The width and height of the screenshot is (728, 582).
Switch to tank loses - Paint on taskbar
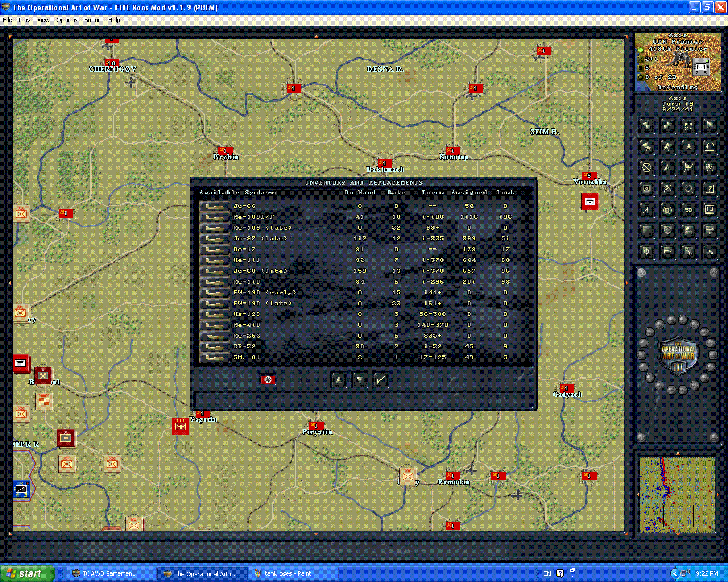[293, 573]
